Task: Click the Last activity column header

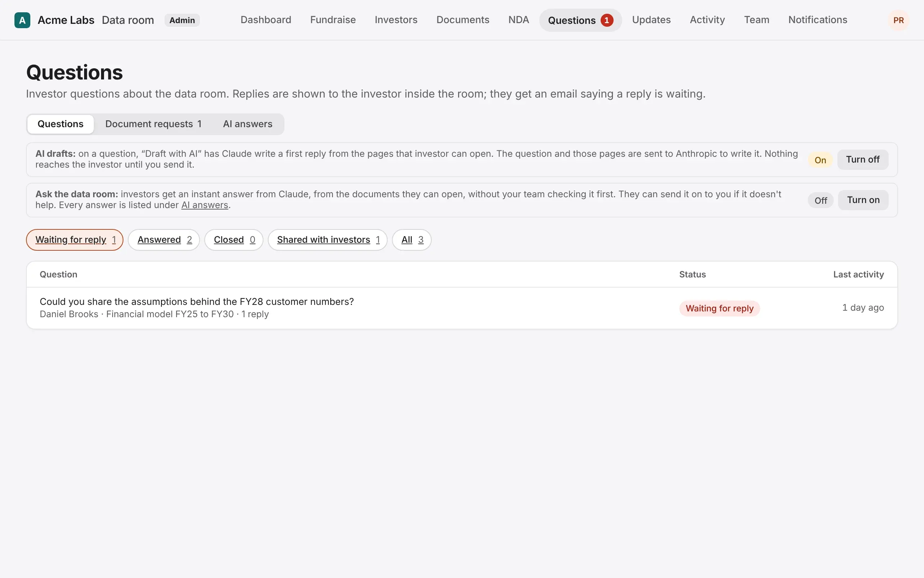Action: click(858, 275)
